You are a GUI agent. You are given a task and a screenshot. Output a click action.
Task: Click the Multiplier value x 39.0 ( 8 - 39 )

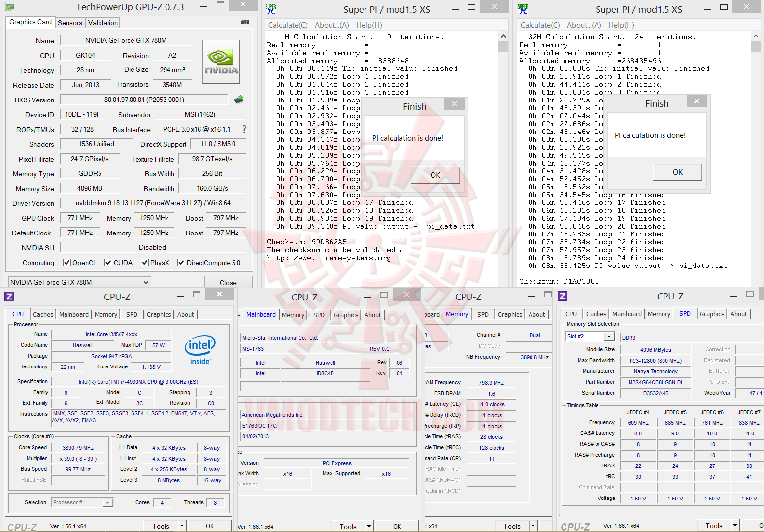[78, 459]
